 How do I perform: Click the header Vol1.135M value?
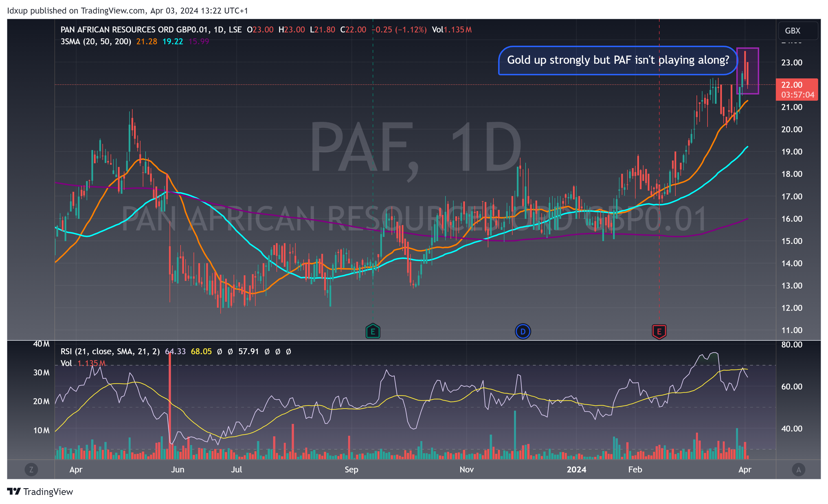tap(452, 30)
